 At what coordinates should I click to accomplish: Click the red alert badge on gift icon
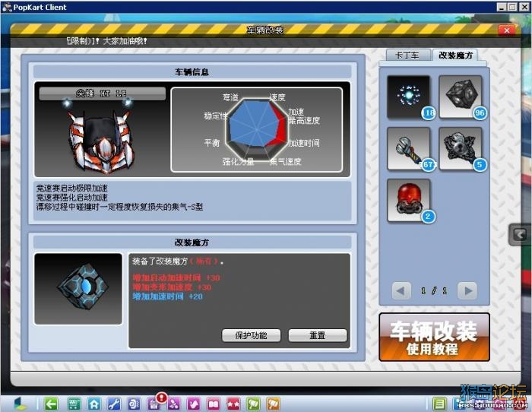(161, 397)
